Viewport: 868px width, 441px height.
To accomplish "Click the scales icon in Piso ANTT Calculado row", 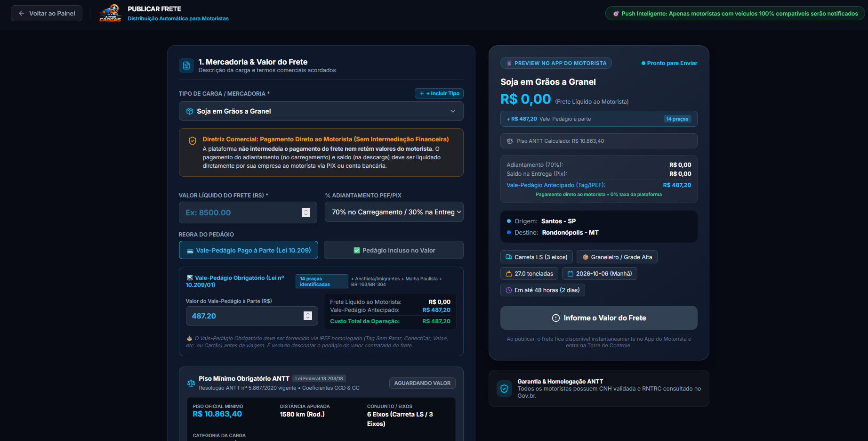I will pos(510,141).
